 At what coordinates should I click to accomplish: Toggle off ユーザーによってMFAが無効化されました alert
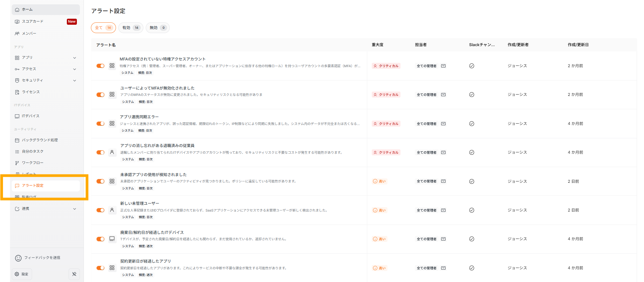point(100,95)
